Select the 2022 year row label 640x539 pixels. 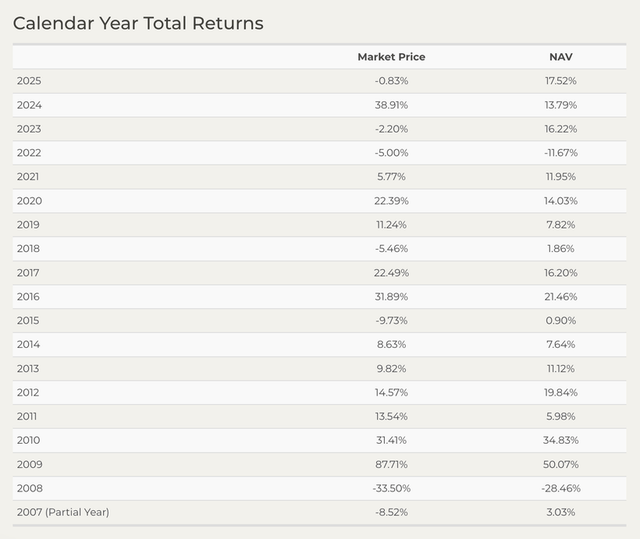coord(29,153)
